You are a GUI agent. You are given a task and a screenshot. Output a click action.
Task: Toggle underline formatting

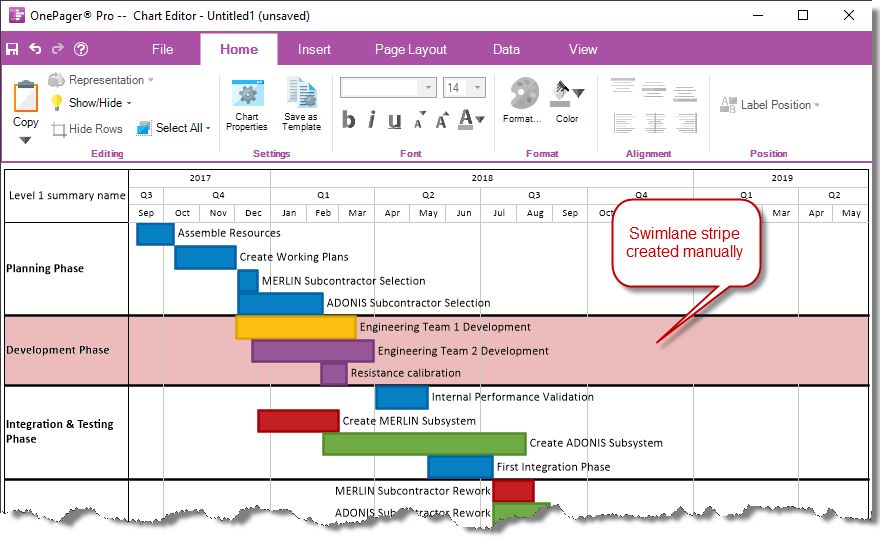coord(395,120)
